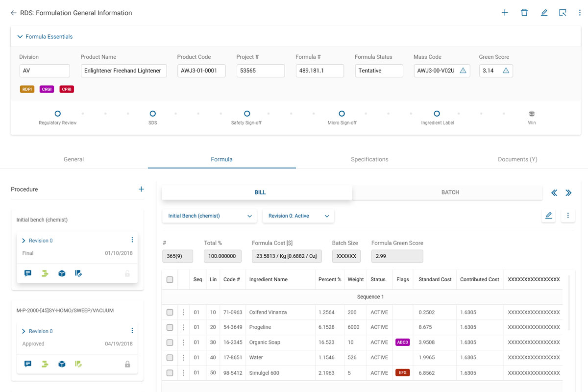
Task: Check the Organic Soap row checkbox
Action: [170, 343]
